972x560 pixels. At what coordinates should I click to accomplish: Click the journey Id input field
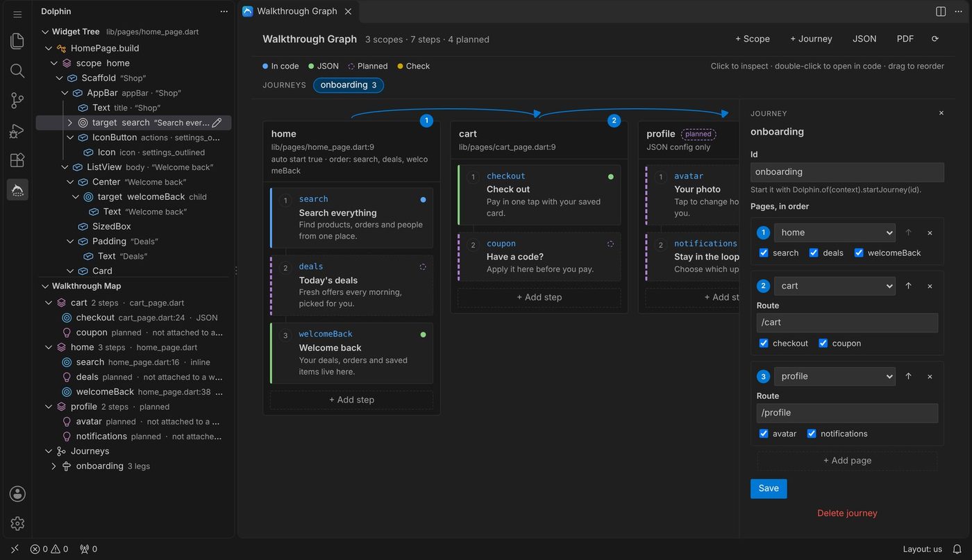point(847,172)
